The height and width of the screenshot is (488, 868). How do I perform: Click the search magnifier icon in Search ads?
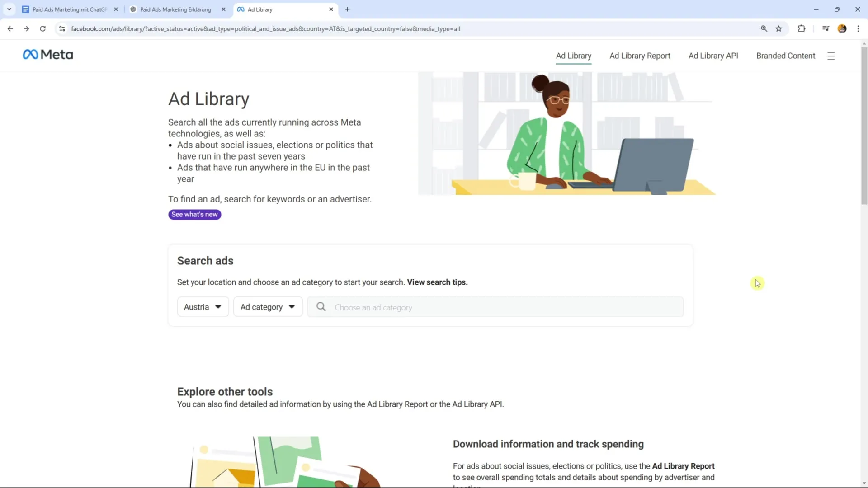[321, 307]
